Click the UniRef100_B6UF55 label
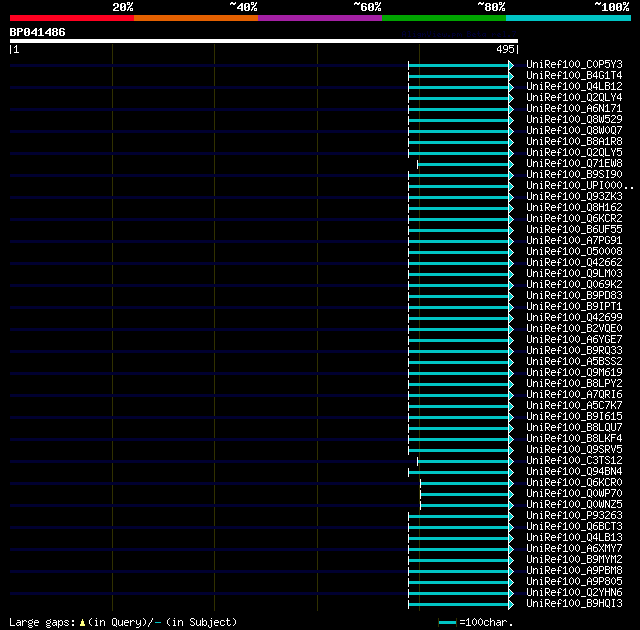 (574, 230)
